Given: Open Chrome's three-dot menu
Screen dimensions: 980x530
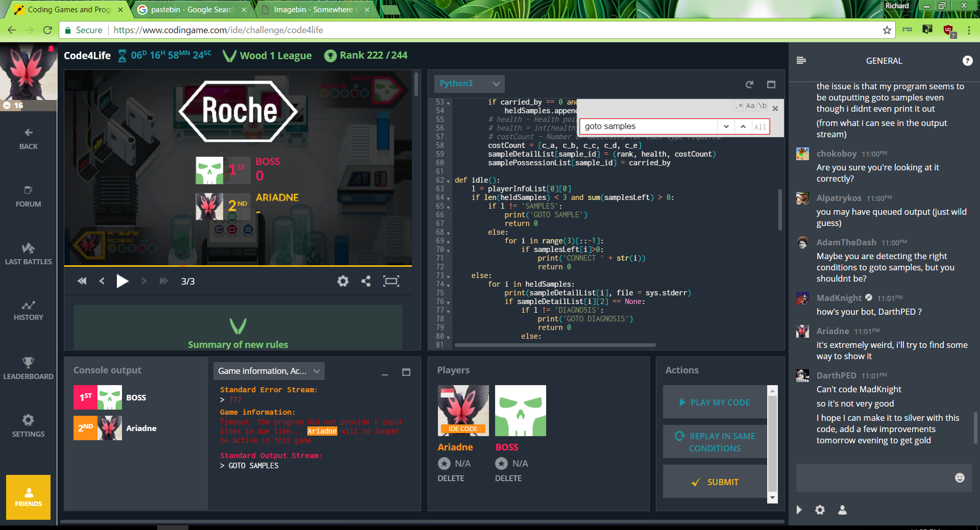Looking at the screenshot, I should (969, 30).
